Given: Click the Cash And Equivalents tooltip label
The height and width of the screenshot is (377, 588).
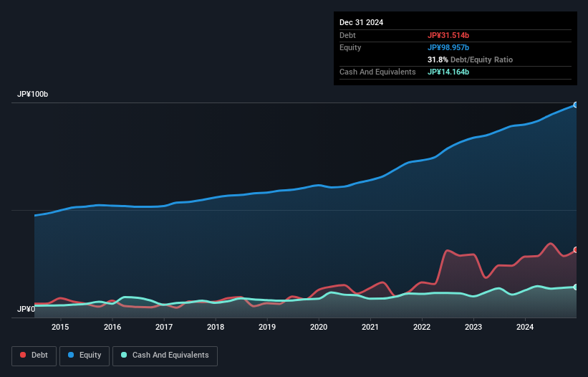Looking at the screenshot, I should pyautogui.click(x=377, y=72).
